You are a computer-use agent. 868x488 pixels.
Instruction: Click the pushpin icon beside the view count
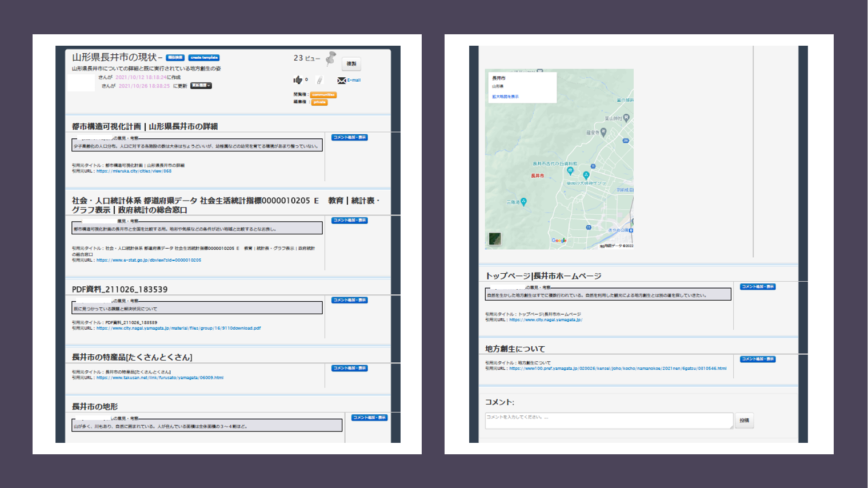pos(331,58)
